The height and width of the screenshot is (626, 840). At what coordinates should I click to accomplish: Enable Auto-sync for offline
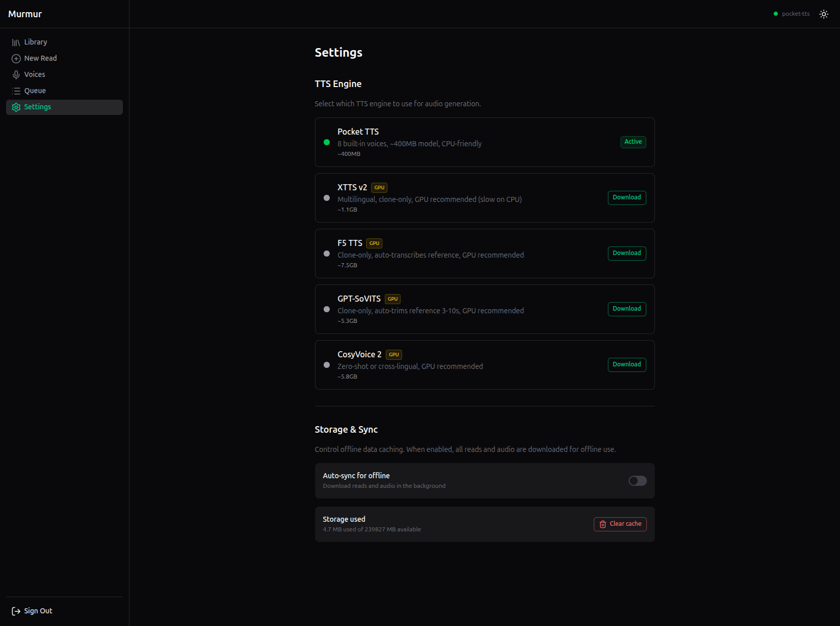point(637,481)
